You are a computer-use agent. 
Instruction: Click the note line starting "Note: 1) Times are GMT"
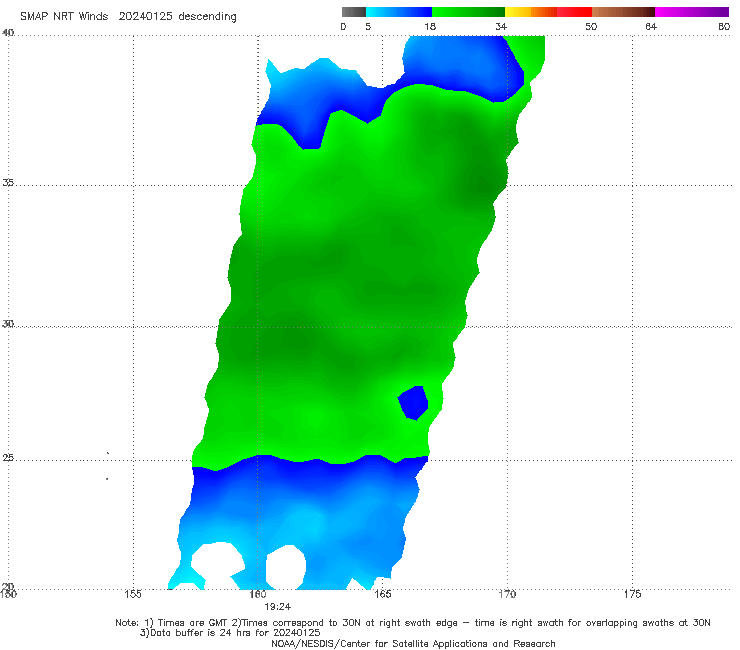point(412,623)
